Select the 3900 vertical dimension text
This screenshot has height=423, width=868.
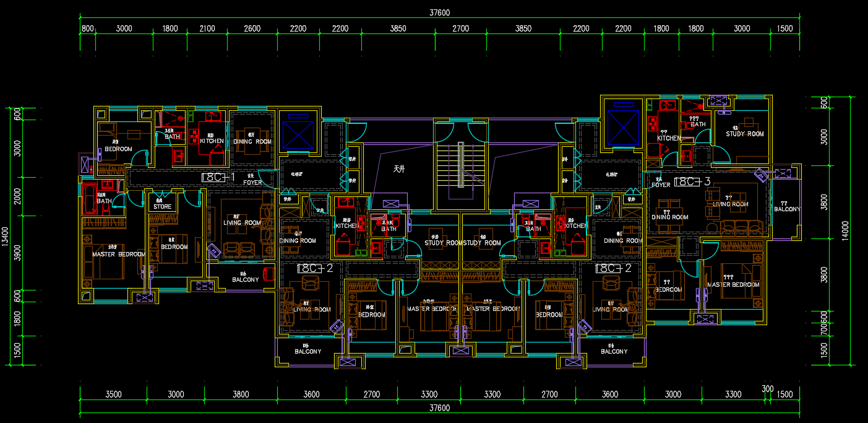[x=17, y=253]
